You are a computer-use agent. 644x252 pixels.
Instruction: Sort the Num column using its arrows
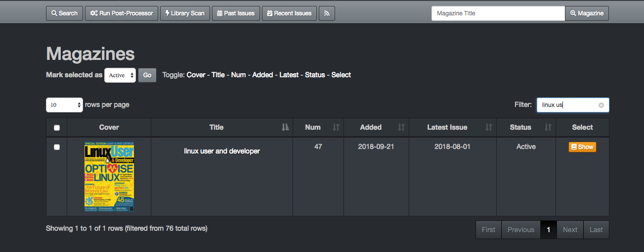coord(336,127)
